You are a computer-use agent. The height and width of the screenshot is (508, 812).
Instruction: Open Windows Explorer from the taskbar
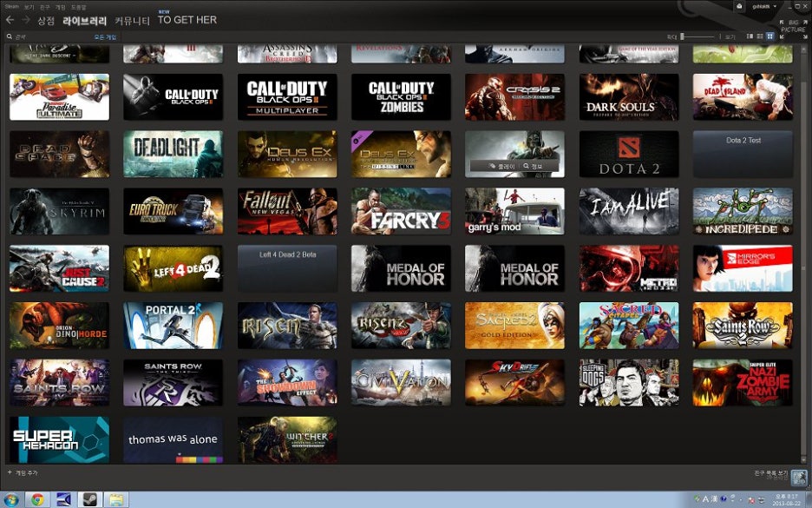(116, 499)
